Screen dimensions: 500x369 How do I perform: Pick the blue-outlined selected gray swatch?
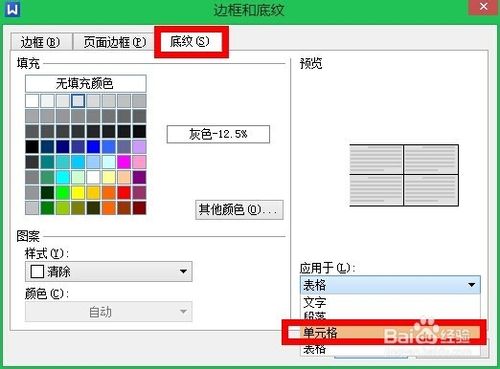(78, 101)
